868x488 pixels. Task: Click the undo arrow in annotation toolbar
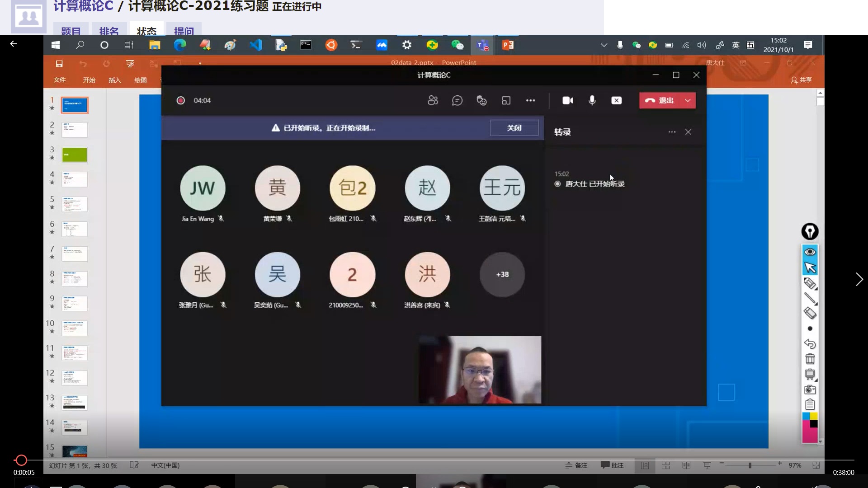810,344
